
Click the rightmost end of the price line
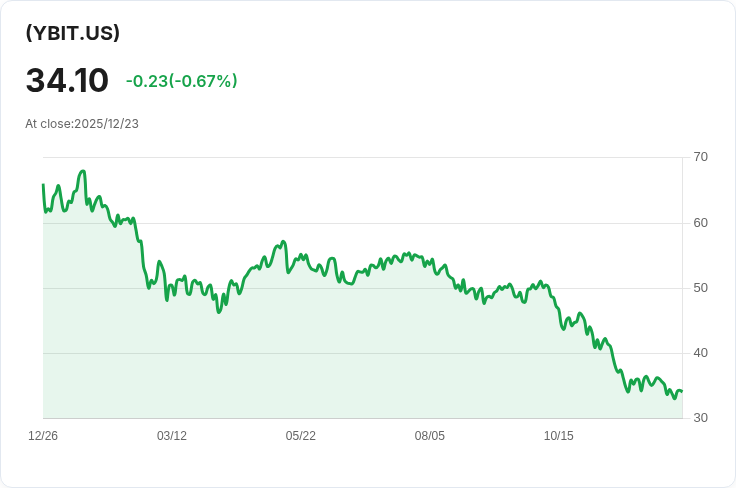click(x=682, y=391)
